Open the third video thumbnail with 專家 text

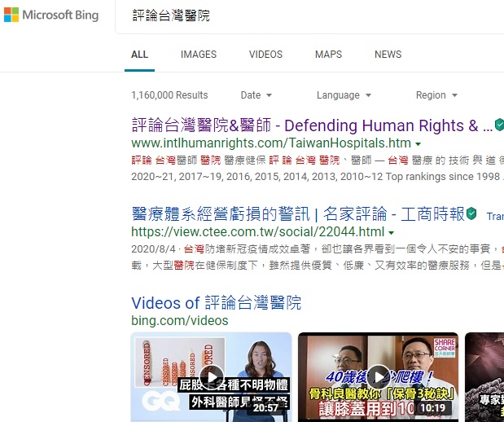point(485,376)
